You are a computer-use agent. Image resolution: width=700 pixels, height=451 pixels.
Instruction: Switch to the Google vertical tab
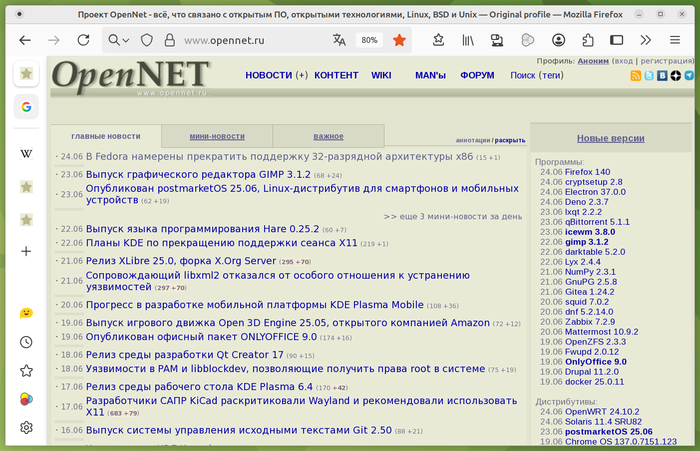point(26,107)
